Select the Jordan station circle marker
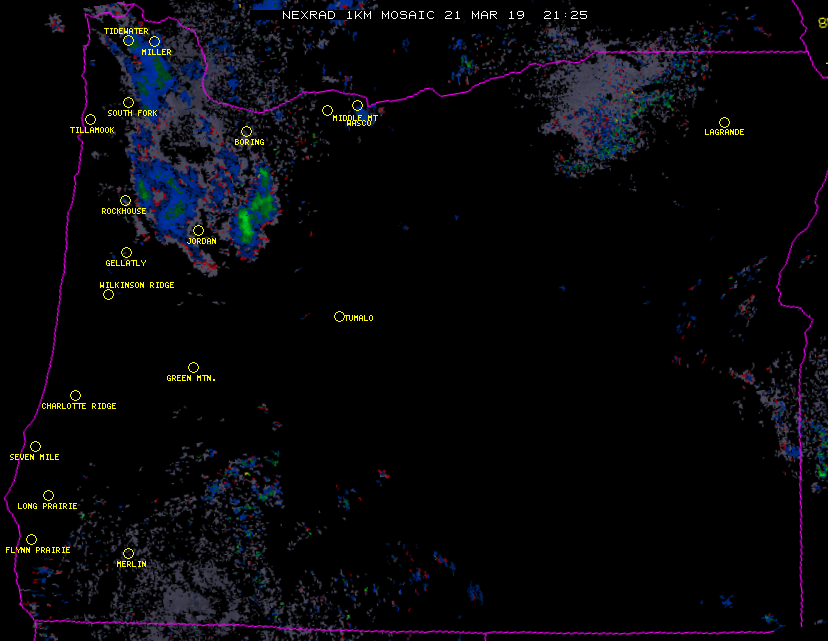The width and height of the screenshot is (828, 641). (x=198, y=231)
